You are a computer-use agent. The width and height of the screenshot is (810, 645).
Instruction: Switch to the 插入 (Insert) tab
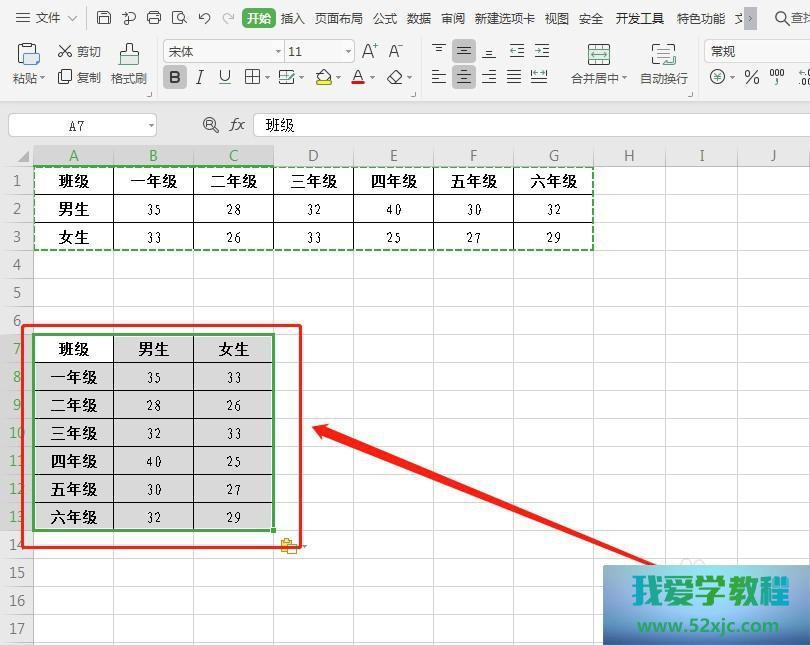pos(293,18)
